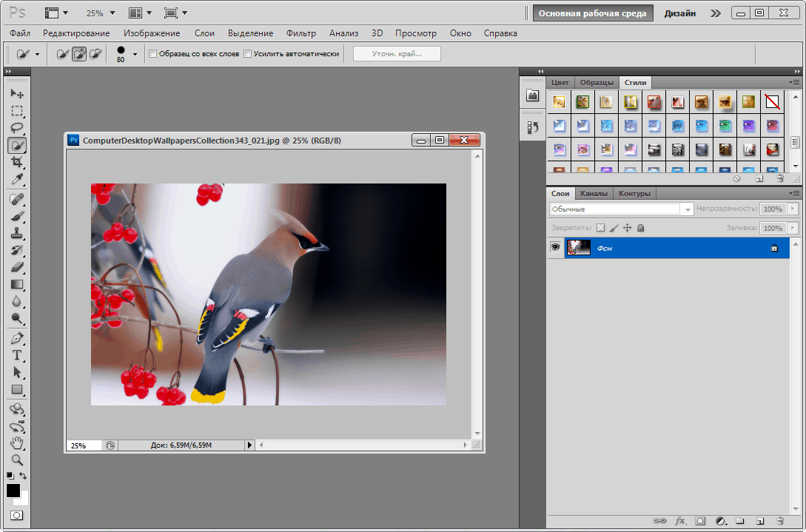The image size is (806, 532).
Task: Open the opacity slider arrow
Action: point(792,209)
